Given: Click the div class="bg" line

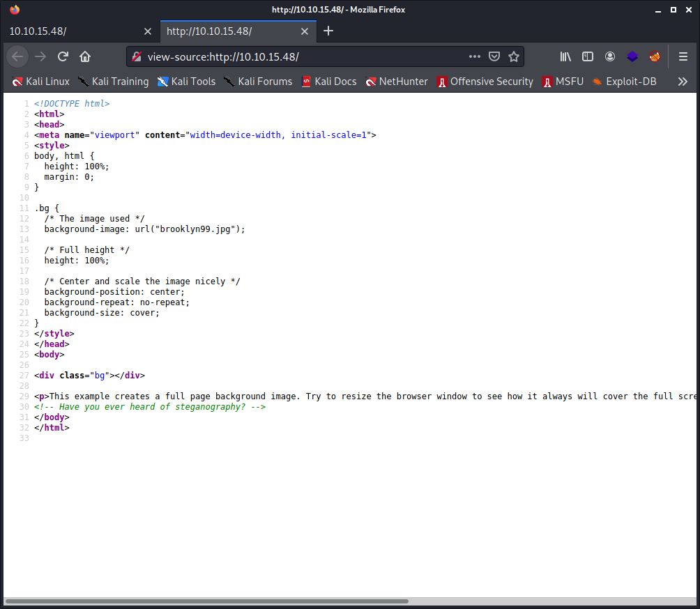Looking at the screenshot, I should (90, 376).
